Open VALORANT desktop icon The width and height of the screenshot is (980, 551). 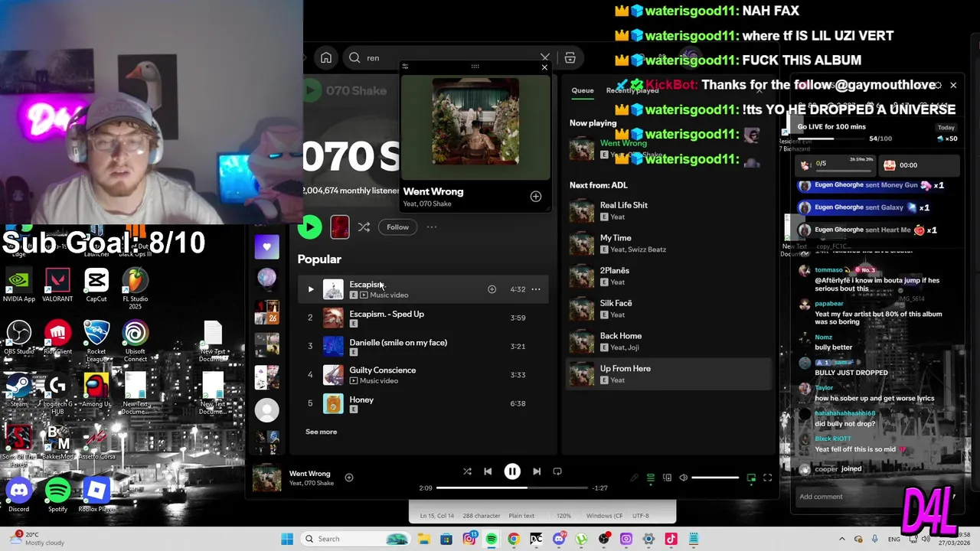pos(57,285)
